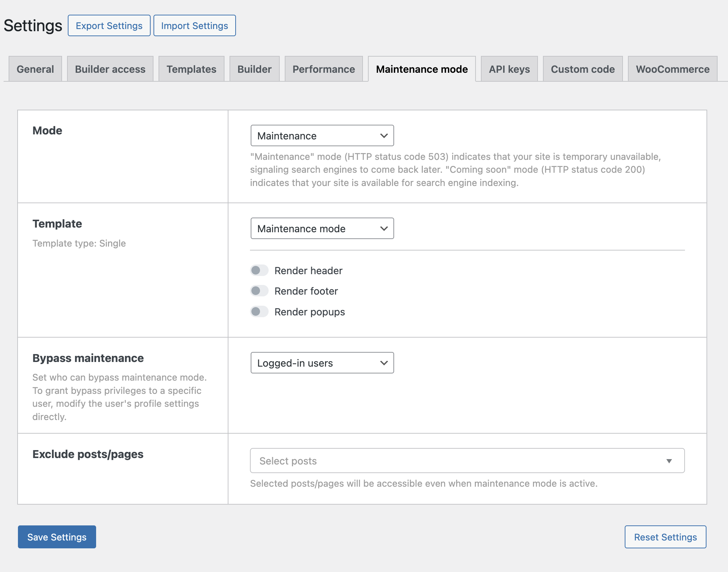
Task: Turn on the Render footer toggle
Action: tap(259, 291)
